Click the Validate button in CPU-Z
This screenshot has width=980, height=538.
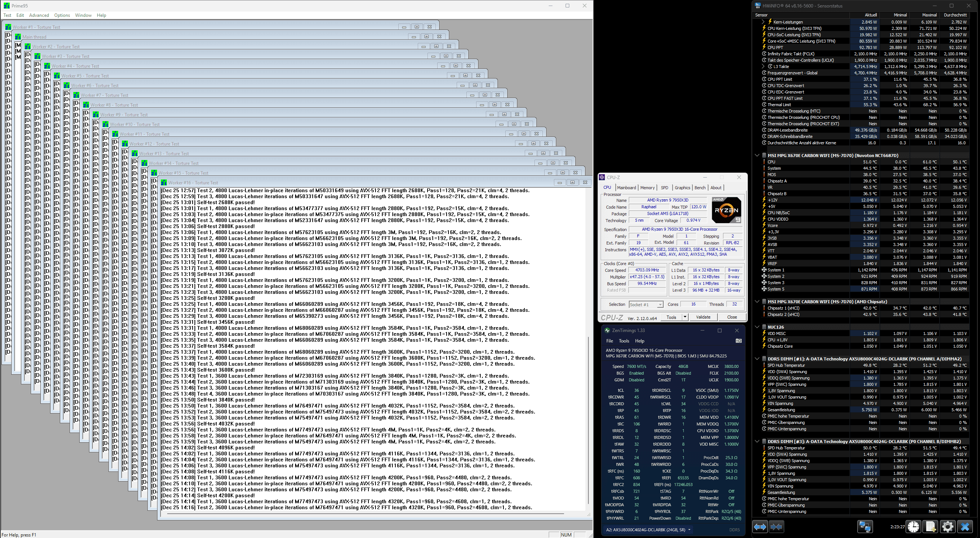(x=703, y=317)
